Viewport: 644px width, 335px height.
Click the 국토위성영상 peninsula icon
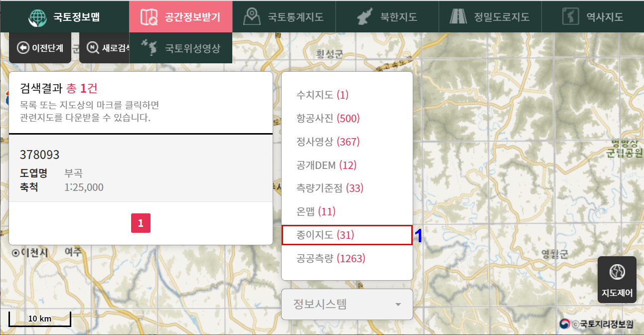click(x=150, y=48)
